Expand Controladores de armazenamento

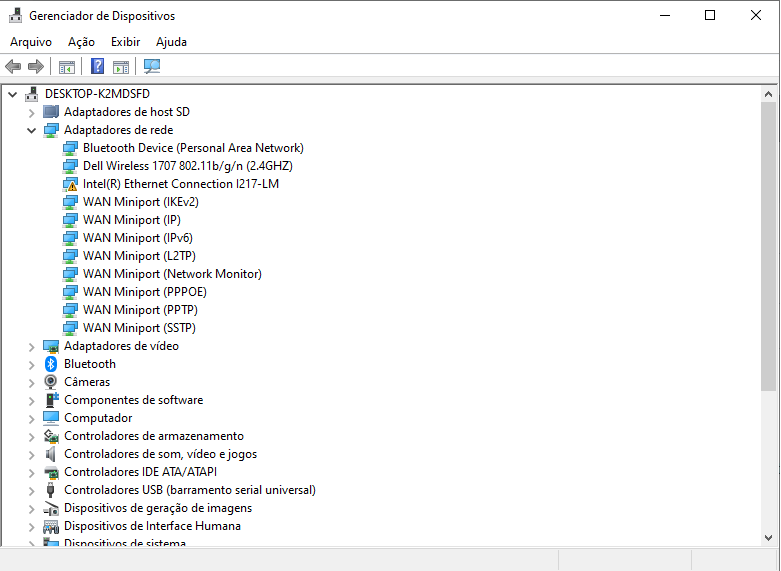[31, 436]
